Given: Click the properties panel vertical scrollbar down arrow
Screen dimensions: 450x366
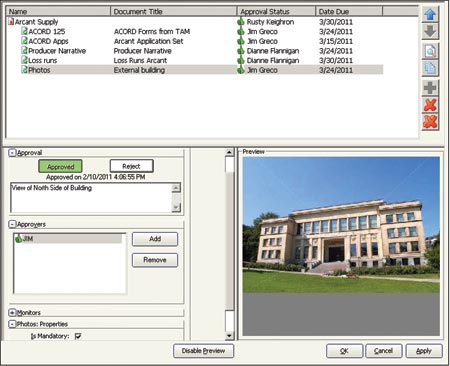Looking at the screenshot, I should coord(229,335).
